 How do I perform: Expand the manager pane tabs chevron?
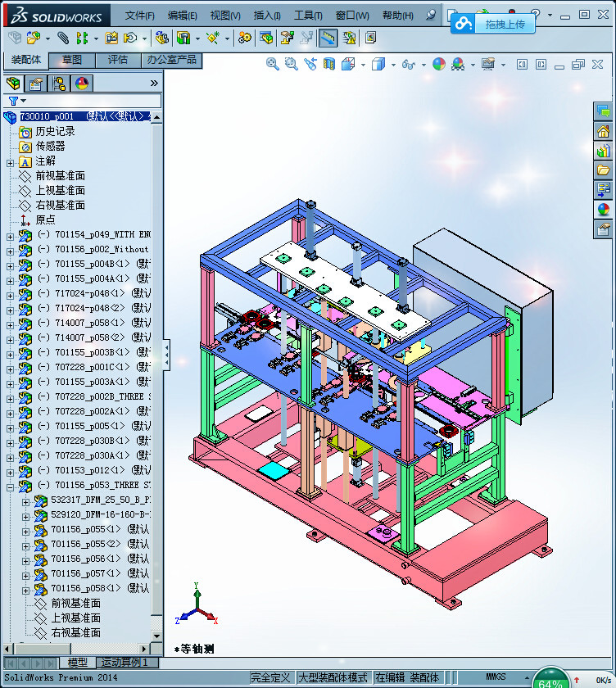(154, 83)
